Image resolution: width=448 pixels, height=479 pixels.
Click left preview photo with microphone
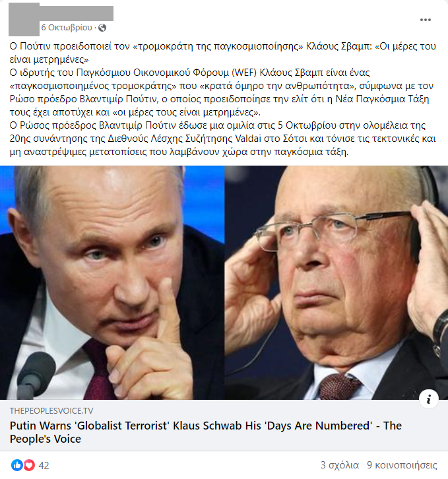point(112,282)
